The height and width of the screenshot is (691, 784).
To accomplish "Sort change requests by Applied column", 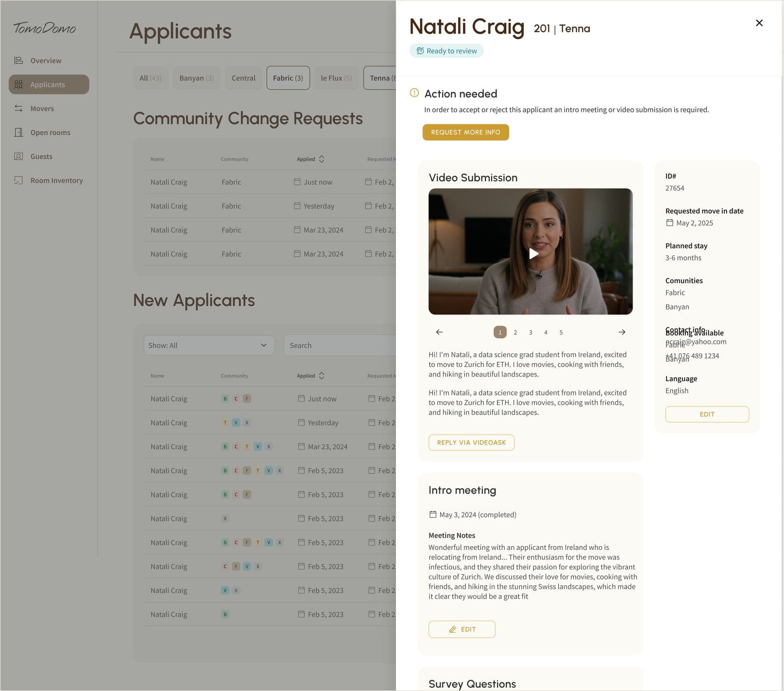I will [311, 159].
